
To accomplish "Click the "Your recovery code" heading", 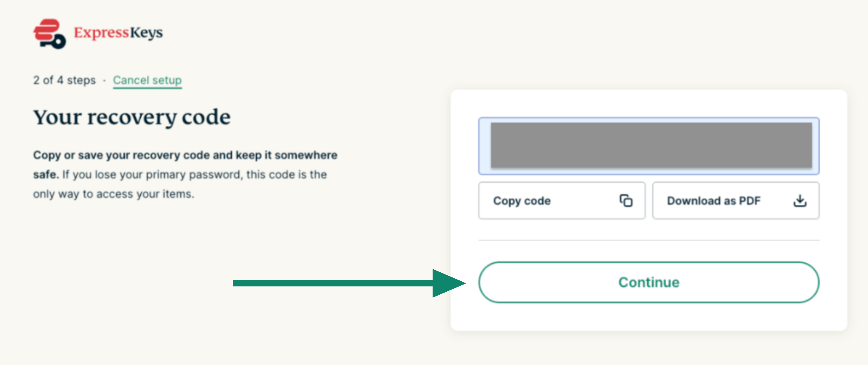I will (x=132, y=117).
